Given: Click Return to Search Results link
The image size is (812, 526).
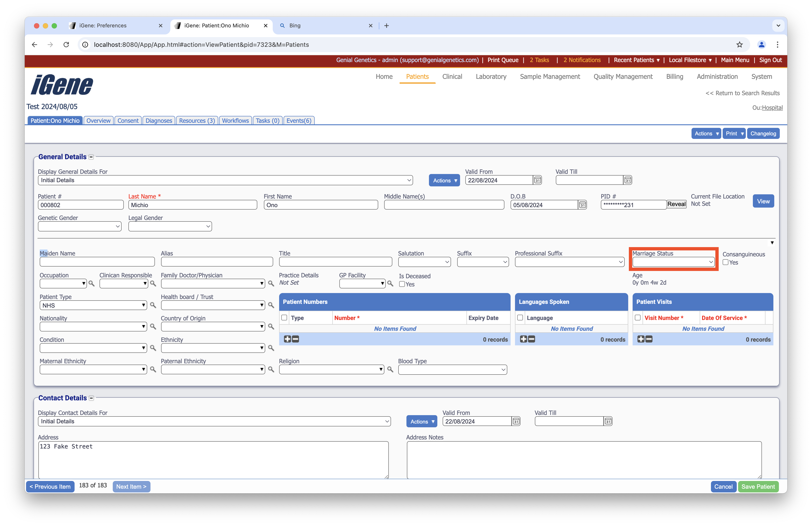Looking at the screenshot, I should tap(742, 93).
